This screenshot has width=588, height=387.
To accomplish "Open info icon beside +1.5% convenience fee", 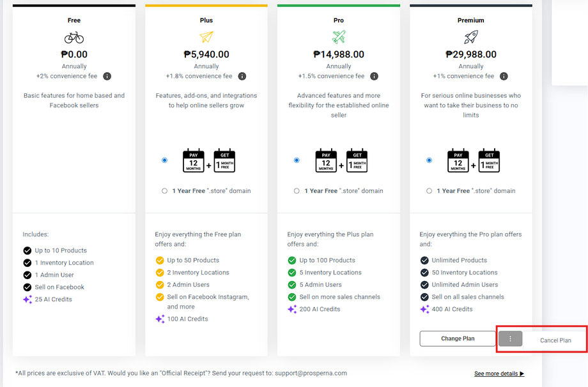I will [375, 77].
